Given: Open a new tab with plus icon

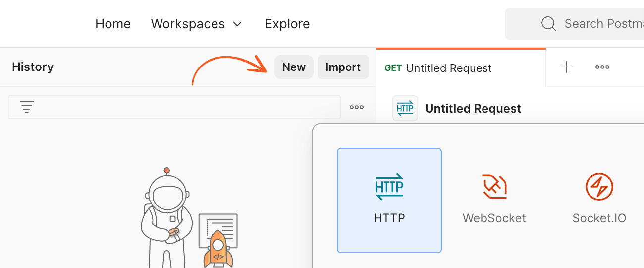Looking at the screenshot, I should (566, 67).
